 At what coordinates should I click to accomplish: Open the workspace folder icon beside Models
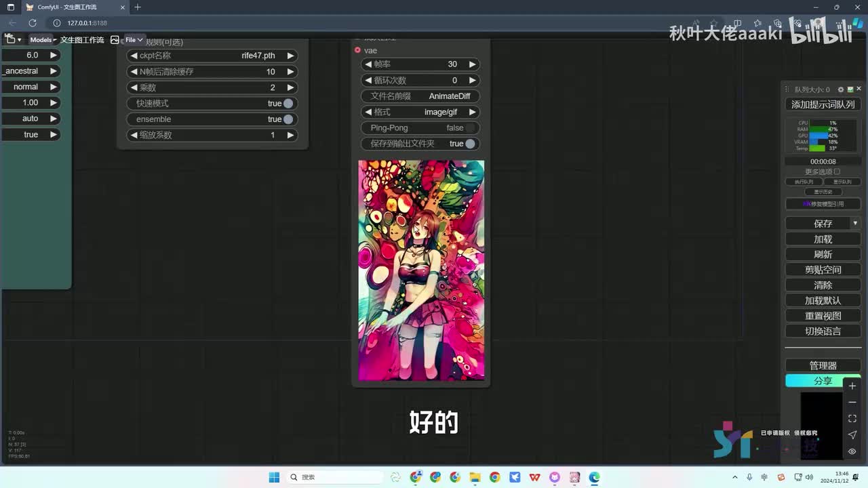tap(11, 40)
